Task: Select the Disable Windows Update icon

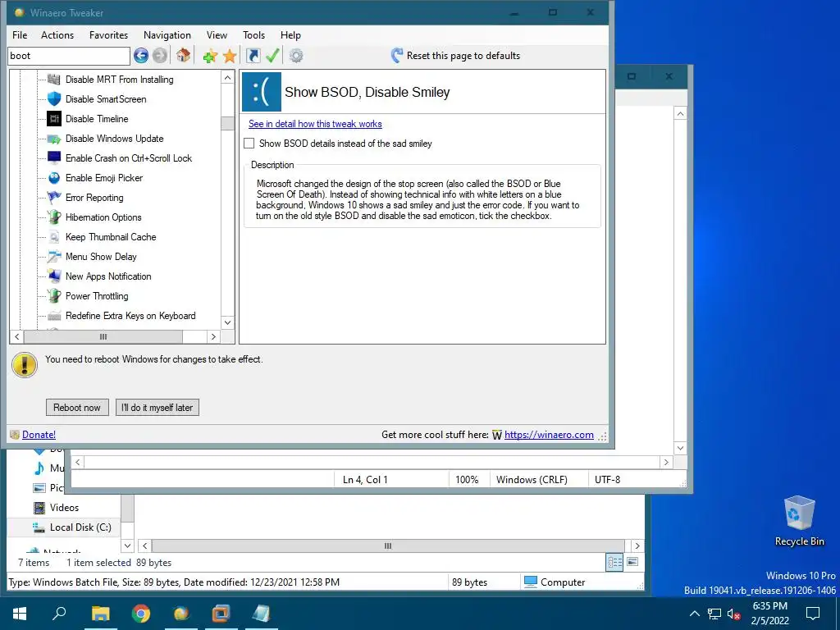Action: click(54, 139)
